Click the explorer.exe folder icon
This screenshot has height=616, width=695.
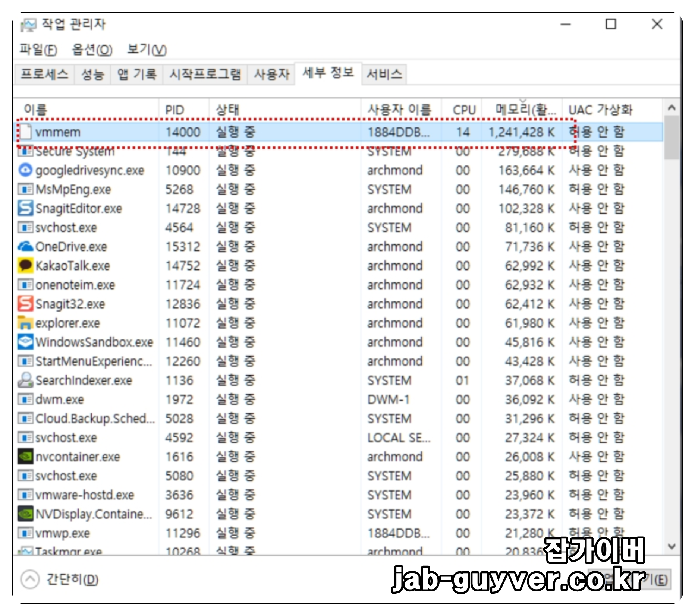point(25,323)
